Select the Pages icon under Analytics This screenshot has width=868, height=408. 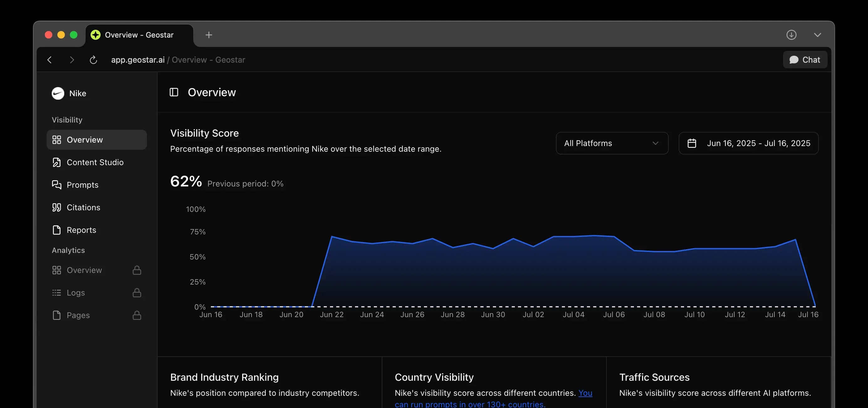(57, 315)
